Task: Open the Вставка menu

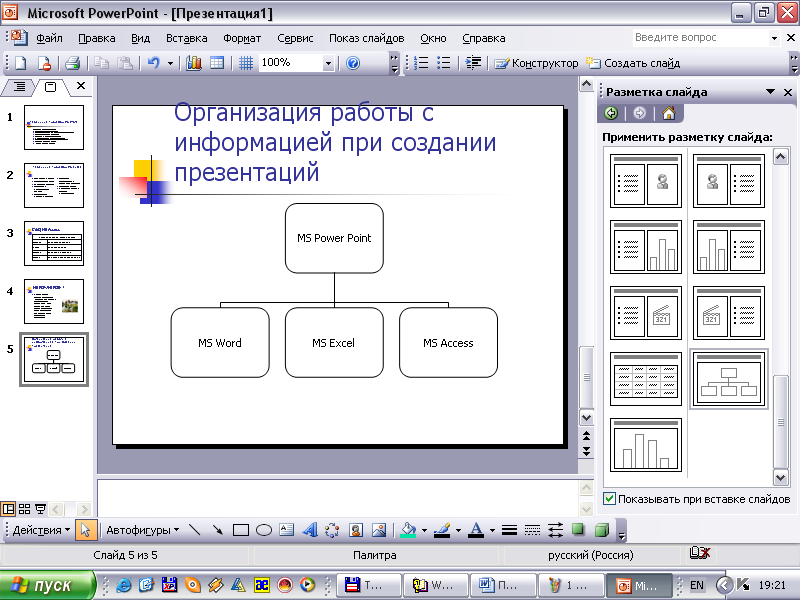Action: point(187,38)
